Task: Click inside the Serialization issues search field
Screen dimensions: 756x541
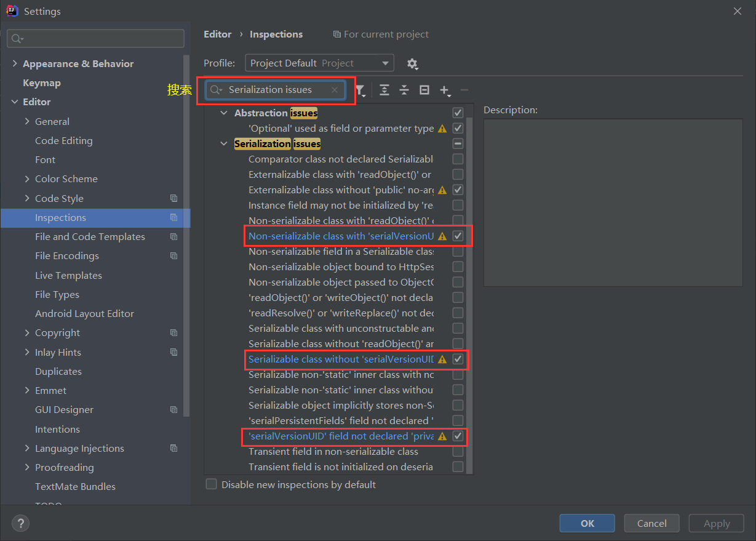Action: pos(275,90)
